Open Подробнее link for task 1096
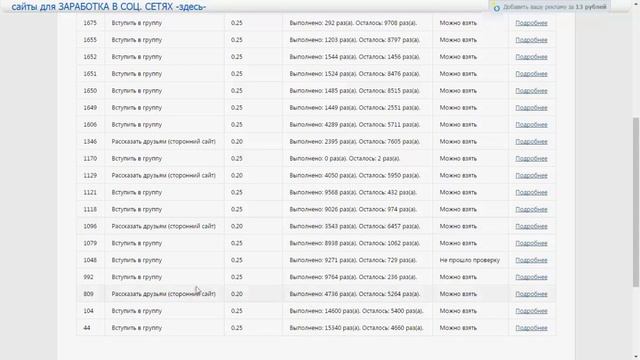Image resolution: width=640 pixels, height=360 pixels. (x=531, y=227)
